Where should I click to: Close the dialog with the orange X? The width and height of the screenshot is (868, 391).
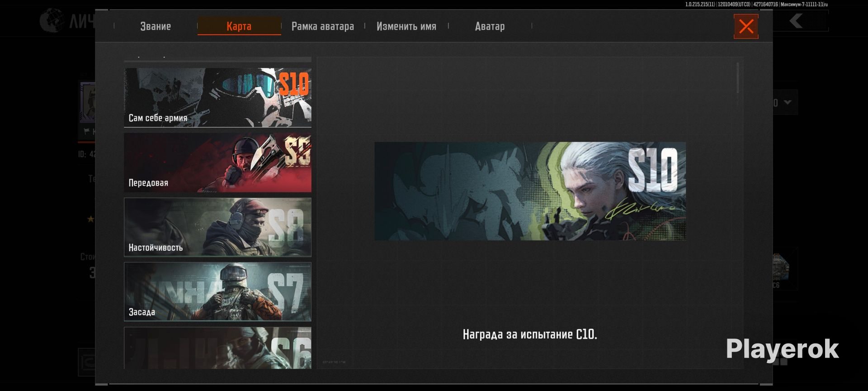tap(746, 27)
